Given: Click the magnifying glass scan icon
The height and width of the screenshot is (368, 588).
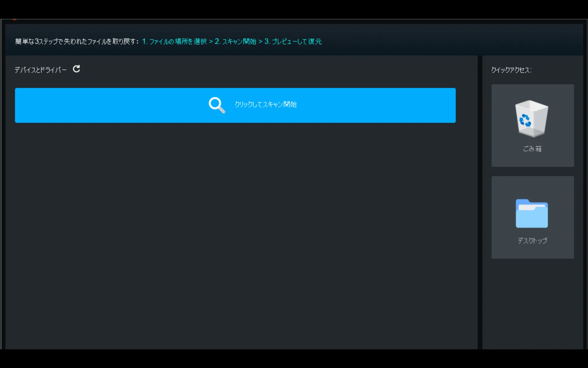Looking at the screenshot, I should [x=216, y=105].
